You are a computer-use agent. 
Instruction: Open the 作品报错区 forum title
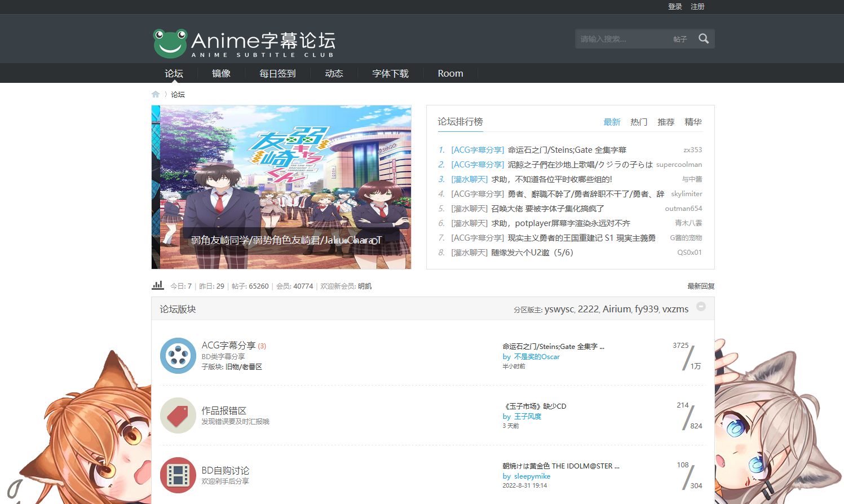224,410
